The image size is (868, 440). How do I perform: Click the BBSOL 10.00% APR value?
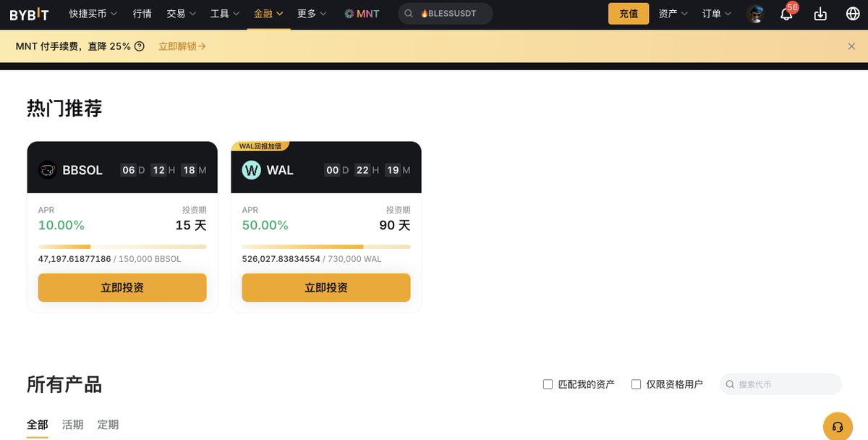tap(61, 225)
